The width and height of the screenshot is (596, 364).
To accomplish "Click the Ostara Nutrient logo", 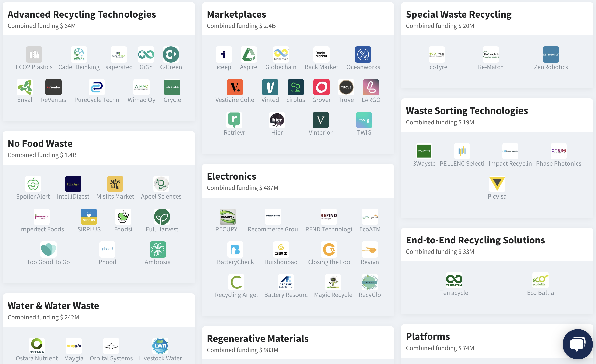I will (x=37, y=346).
